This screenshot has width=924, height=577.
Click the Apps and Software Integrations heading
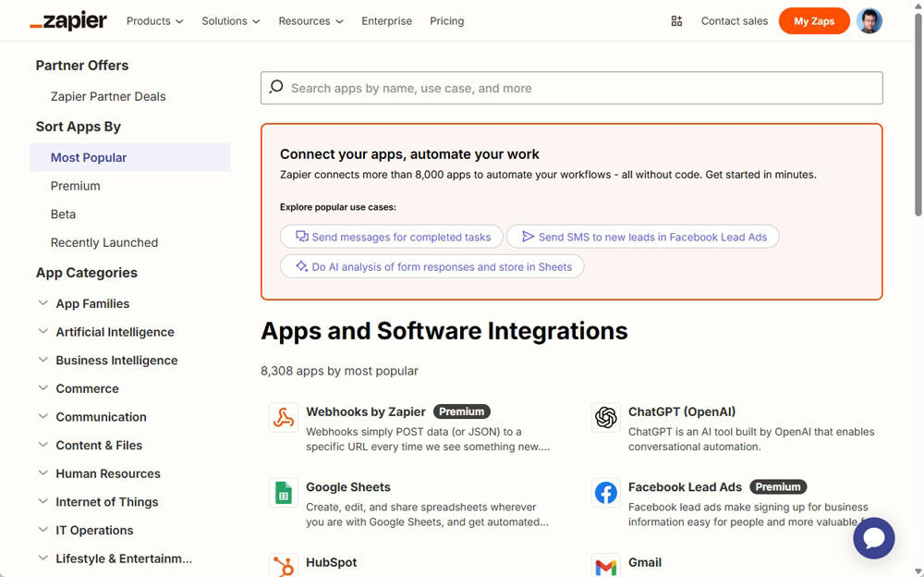(444, 331)
